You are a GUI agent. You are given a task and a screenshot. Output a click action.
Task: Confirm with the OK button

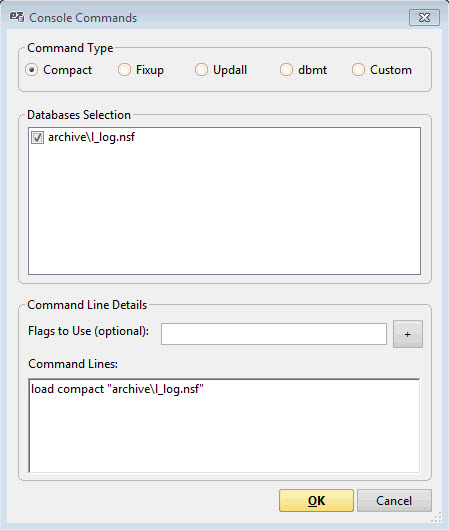(x=316, y=501)
